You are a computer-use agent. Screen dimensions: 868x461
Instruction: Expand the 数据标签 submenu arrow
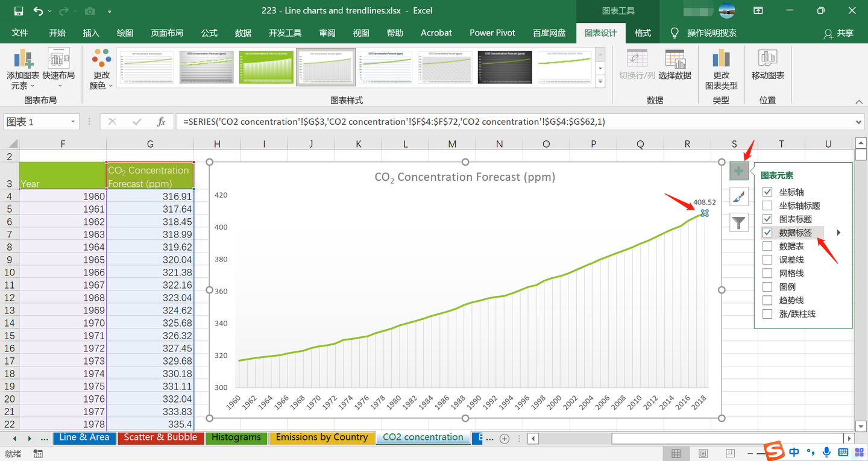[838, 233]
